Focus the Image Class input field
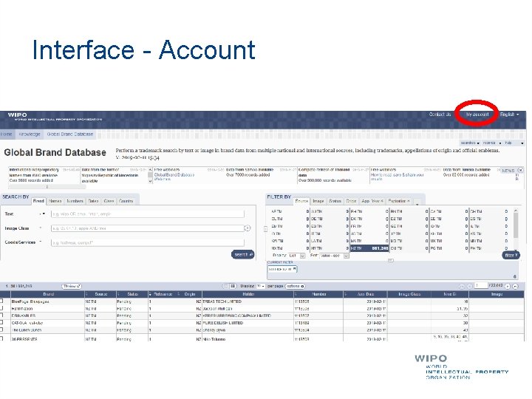The width and height of the screenshot is (532, 399). 148,228
